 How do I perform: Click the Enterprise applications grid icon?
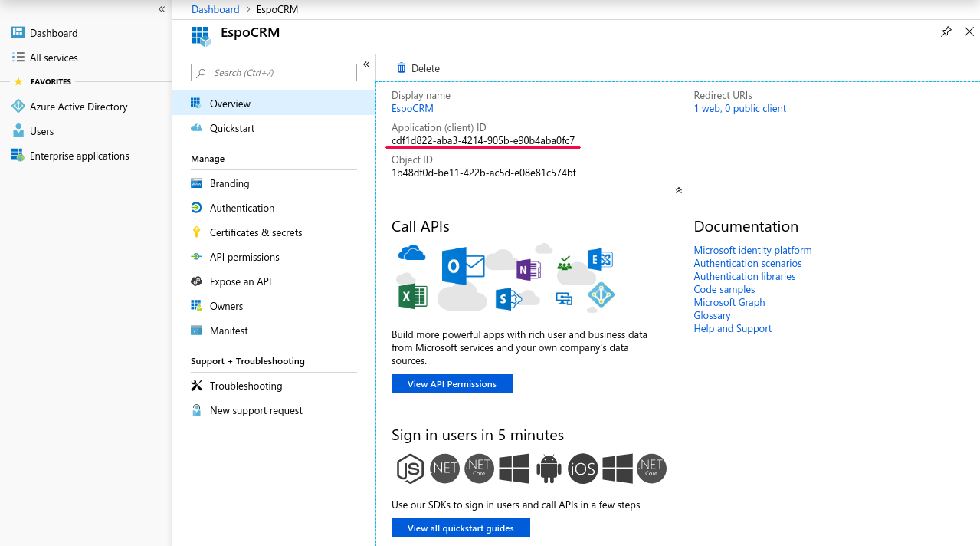18,156
